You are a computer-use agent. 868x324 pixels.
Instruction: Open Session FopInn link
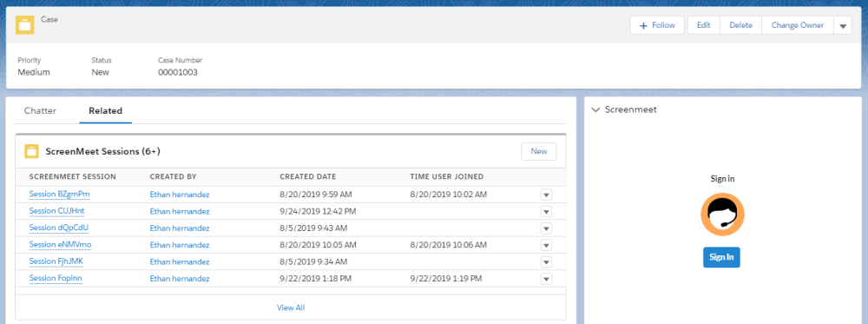(56, 278)
